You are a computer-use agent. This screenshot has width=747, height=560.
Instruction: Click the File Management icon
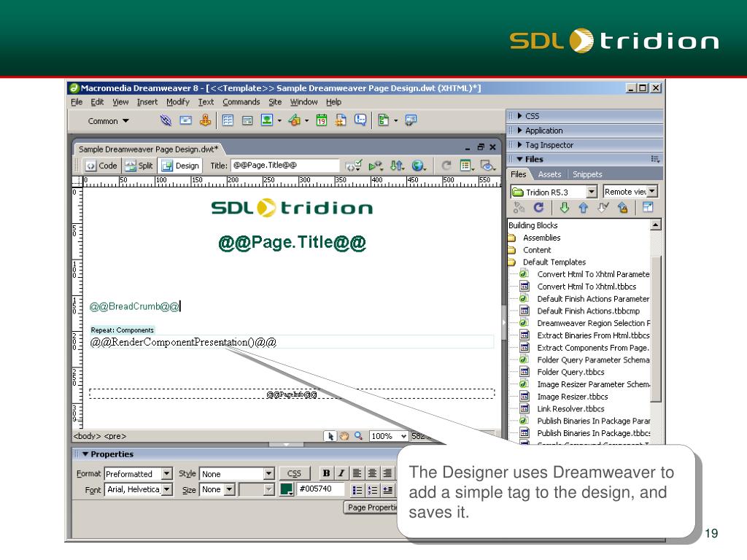pos(397,166)
